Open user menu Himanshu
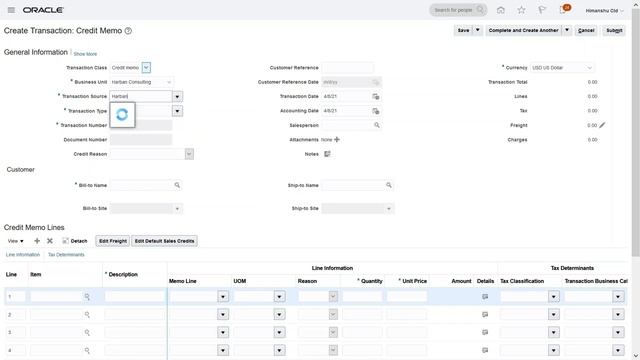The height and width of the screenshot is (360, 640). pos(604,11)
